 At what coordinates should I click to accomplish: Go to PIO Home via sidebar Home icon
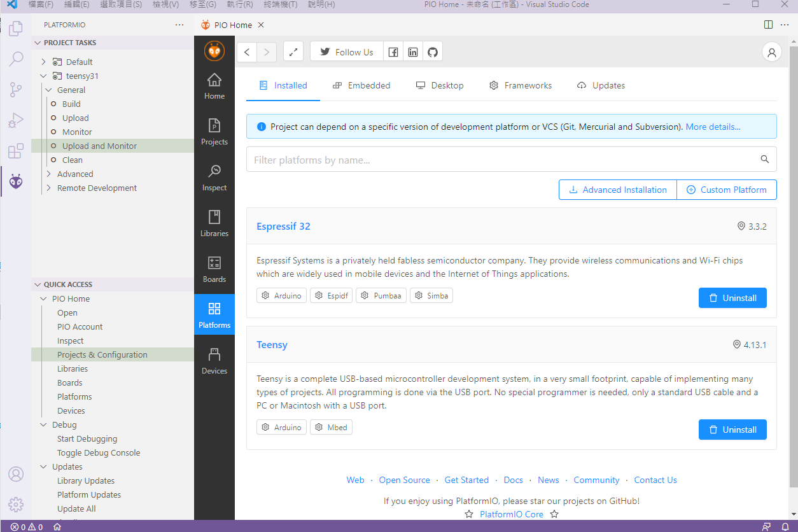[x=214, y=87]
